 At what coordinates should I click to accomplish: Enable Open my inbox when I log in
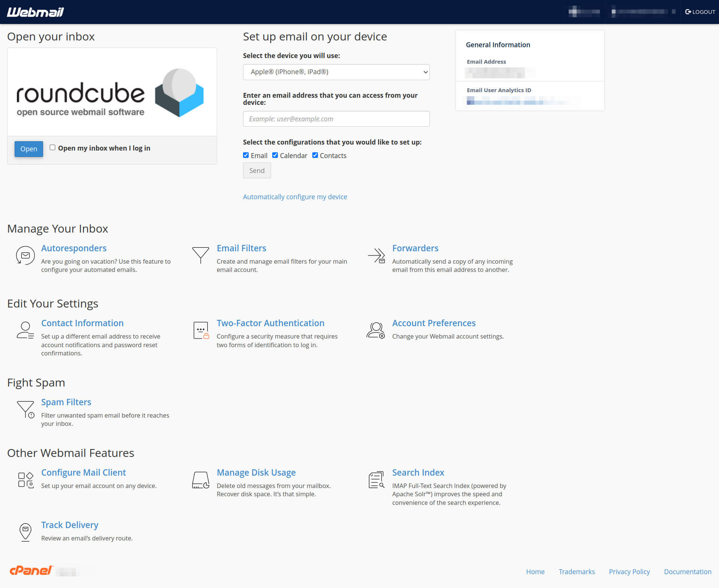[52, 147]
